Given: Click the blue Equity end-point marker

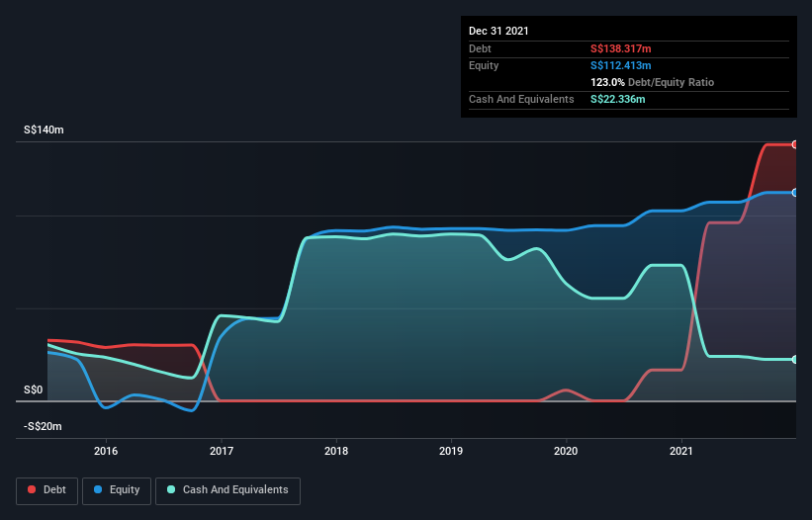Looking at the screenshot, I should click(795, 193).
